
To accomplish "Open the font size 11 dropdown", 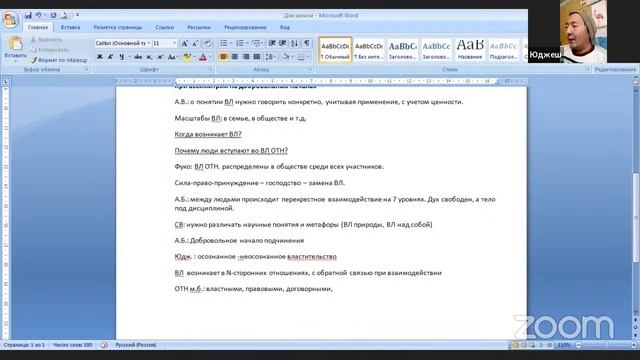I will click(174, 43).
